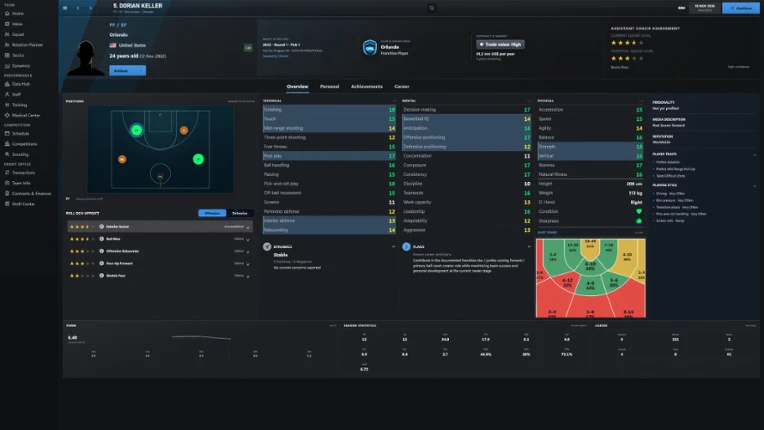Switch to the Overview tab
The image size is (764, 430).
tap(297, 87)
